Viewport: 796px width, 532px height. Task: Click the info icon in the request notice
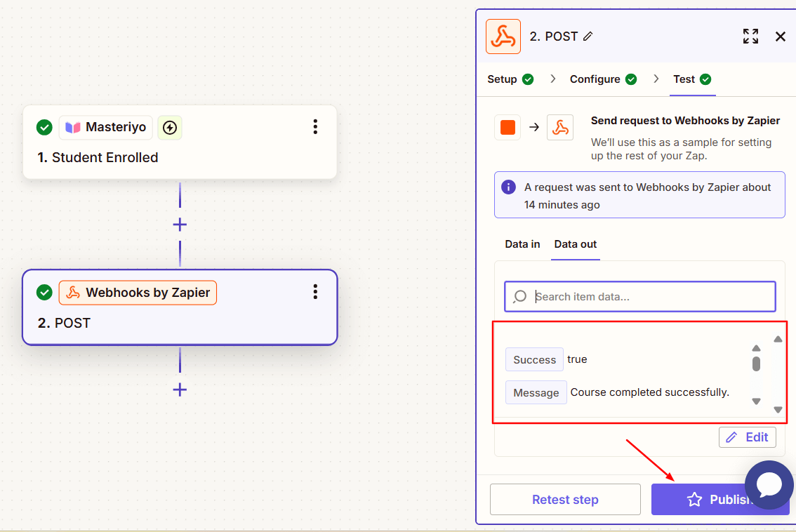tap(508, 187)
